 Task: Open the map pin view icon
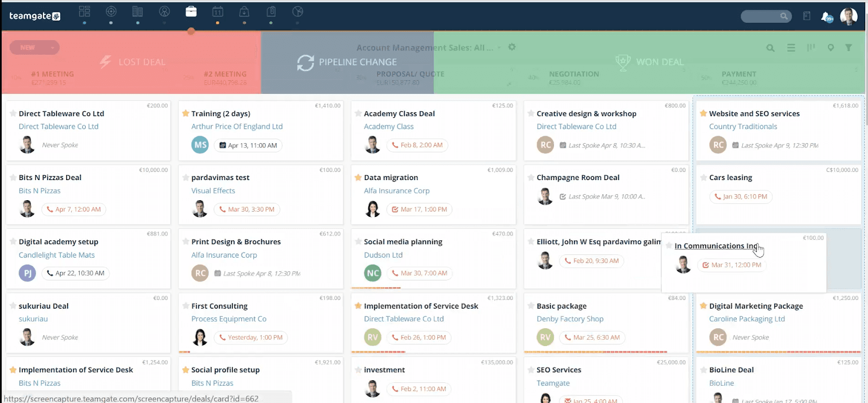coord(831,48)
